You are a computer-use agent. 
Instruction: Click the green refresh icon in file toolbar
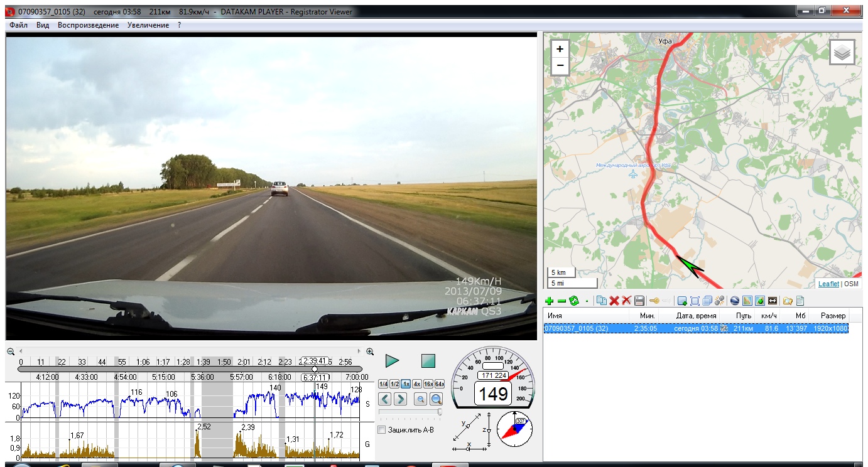pos(573,301)
